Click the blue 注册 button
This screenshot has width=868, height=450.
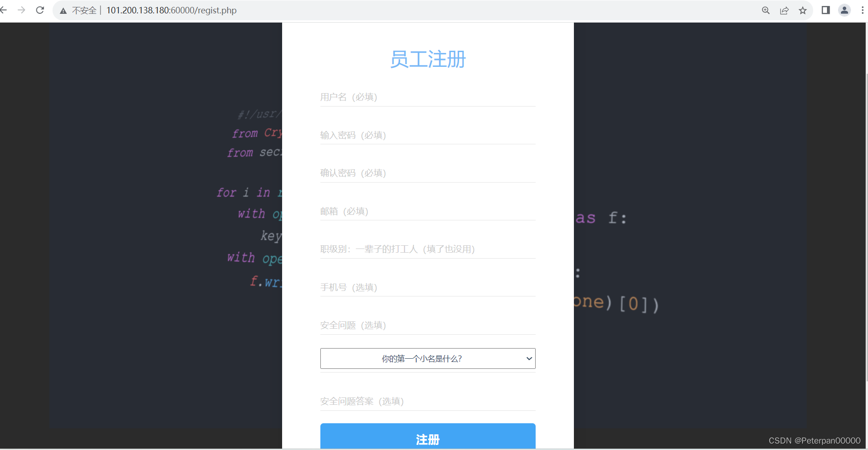click(x=428, y=436)
